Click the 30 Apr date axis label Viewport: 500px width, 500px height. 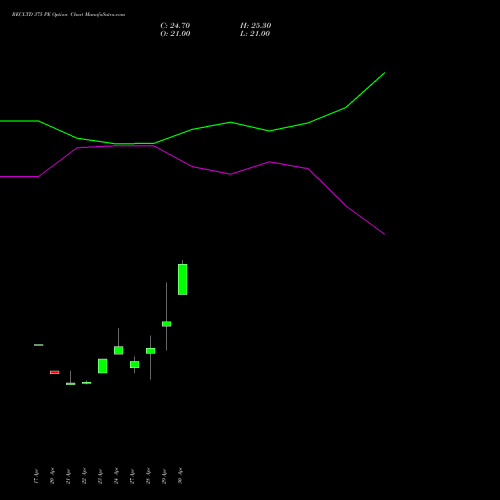(x=180, y=476)
